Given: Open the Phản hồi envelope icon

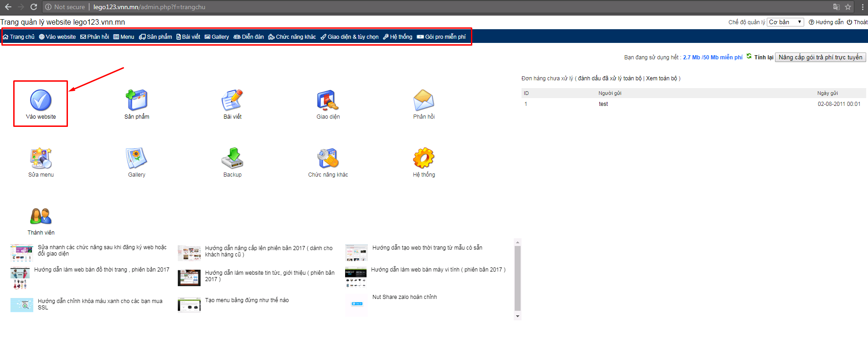Looking at the screenshot, I should coord(424,100).
